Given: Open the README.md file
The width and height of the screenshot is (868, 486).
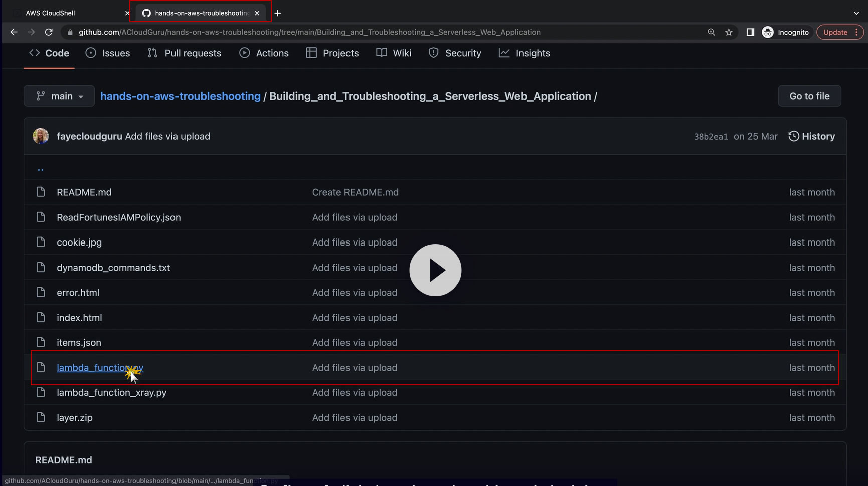Looking at the screenshot, I should coord(84,192).
